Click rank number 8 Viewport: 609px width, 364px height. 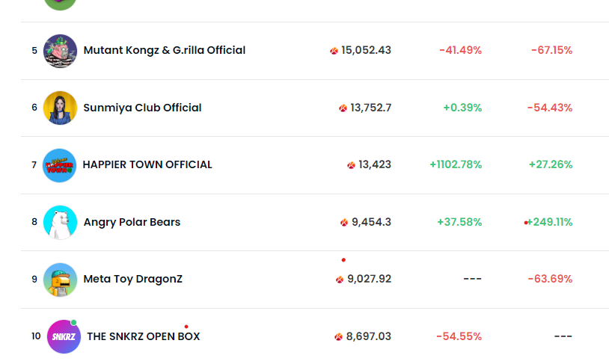34,222
